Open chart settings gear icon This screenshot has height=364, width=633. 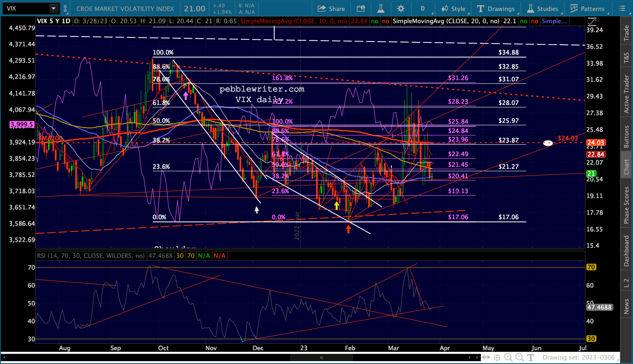pyautogui.click(x=401, y=9)
